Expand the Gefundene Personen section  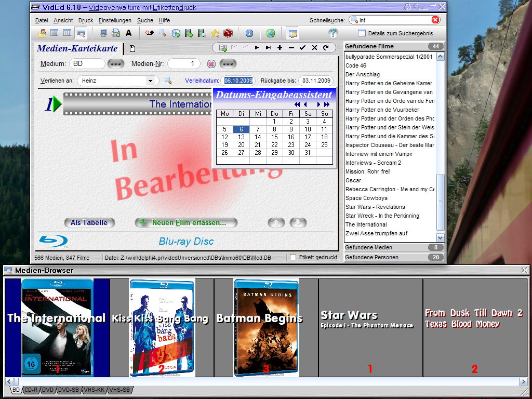click(x=394, y=257)
